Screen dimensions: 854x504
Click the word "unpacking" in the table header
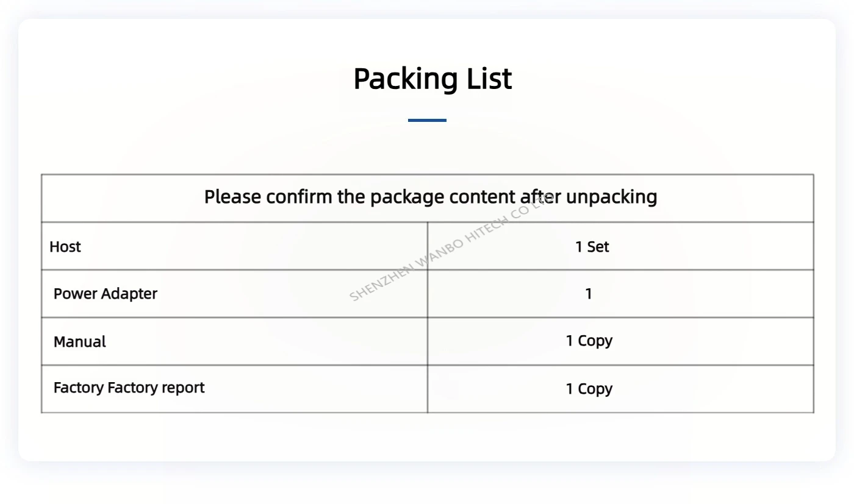[x=612, y=197]
